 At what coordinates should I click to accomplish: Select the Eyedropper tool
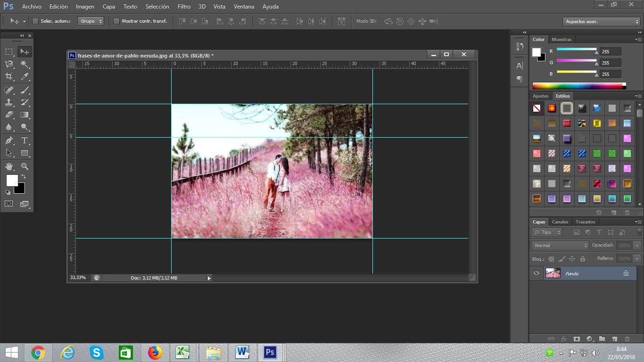pyautogui.click(x=25, y=76)
